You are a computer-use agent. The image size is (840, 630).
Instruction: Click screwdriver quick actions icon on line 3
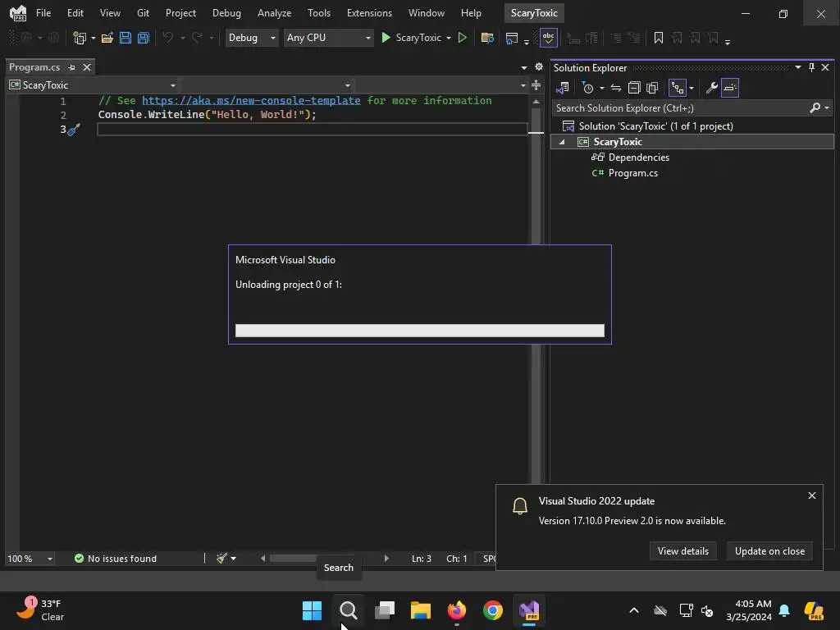(74, 129)
